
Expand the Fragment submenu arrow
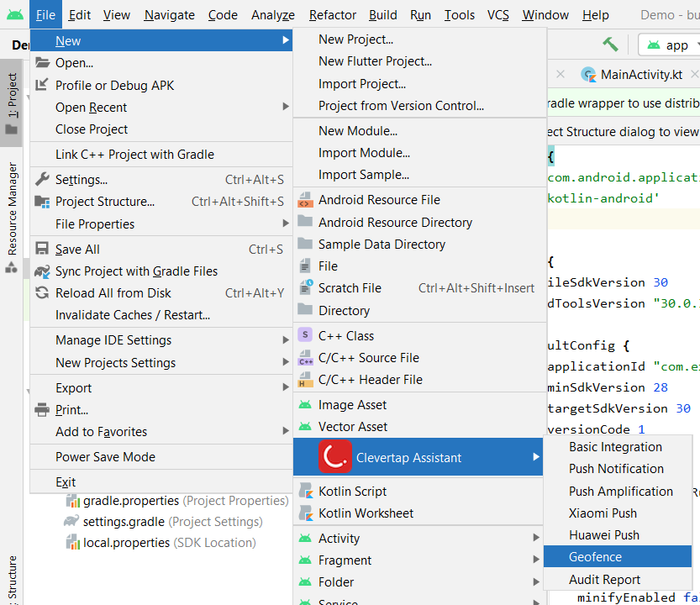pyautogui.click(x=536, y=559)
